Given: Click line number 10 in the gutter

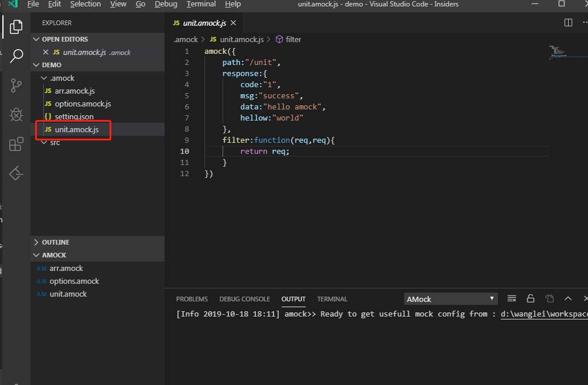Looking at the screenshot, I should (x=184, y=152).
